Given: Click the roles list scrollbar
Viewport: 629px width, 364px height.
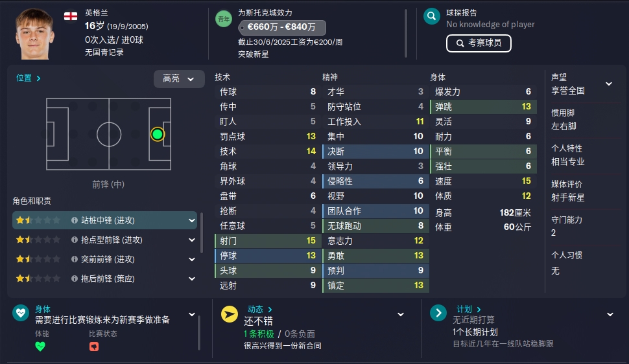Looking at the screenshot, I should click(202, 233).
